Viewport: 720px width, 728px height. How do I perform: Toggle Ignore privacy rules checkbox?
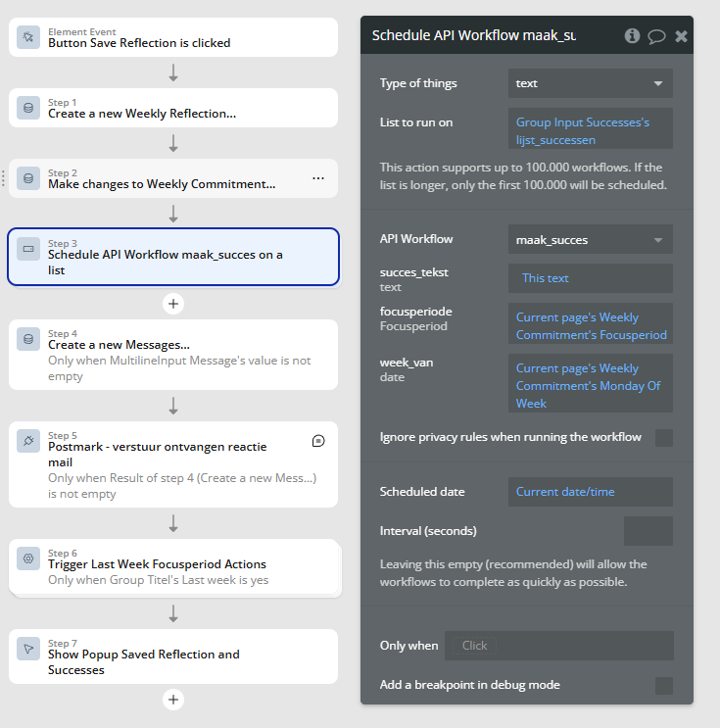(x=664, y=437)
